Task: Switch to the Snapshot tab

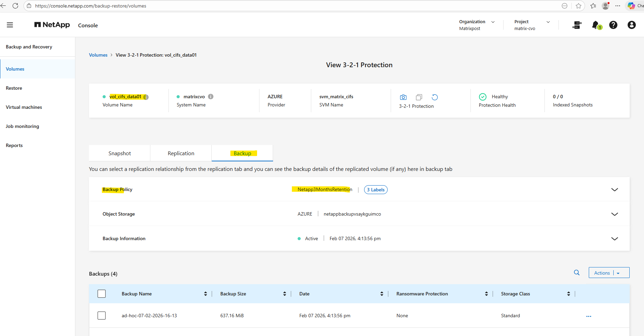Action: [x=120, y=154]
